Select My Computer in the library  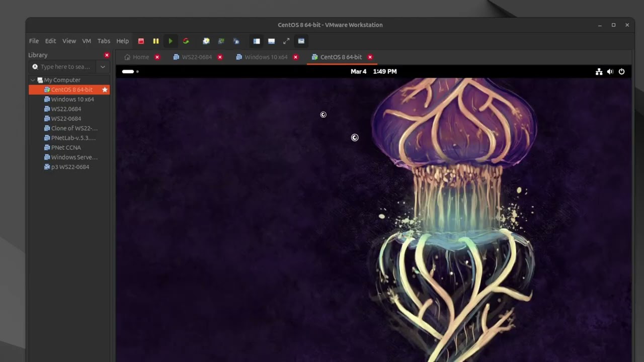(62, 80)
